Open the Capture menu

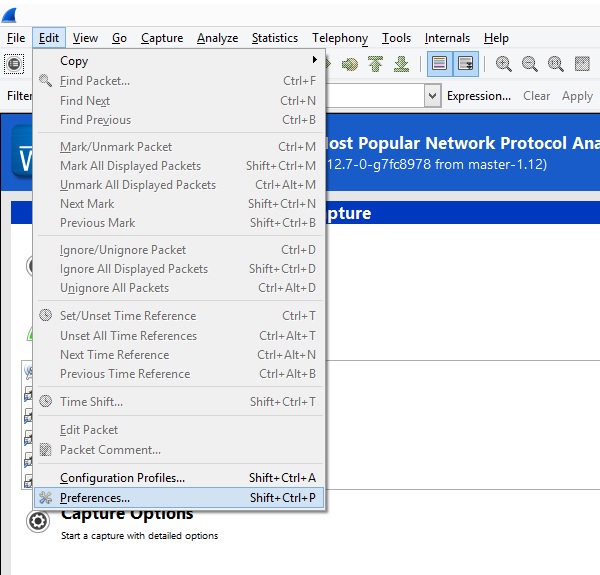tap(162, 38)
